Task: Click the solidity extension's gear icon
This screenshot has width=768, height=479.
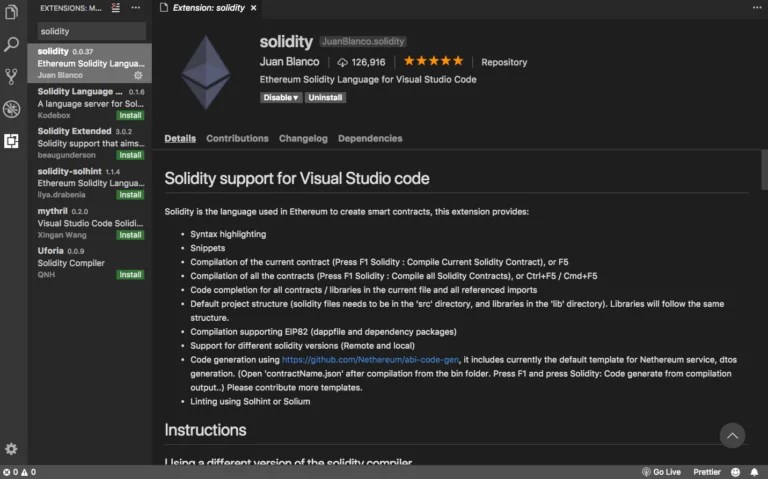Action: pyautogui.click(x=138, y=75)
